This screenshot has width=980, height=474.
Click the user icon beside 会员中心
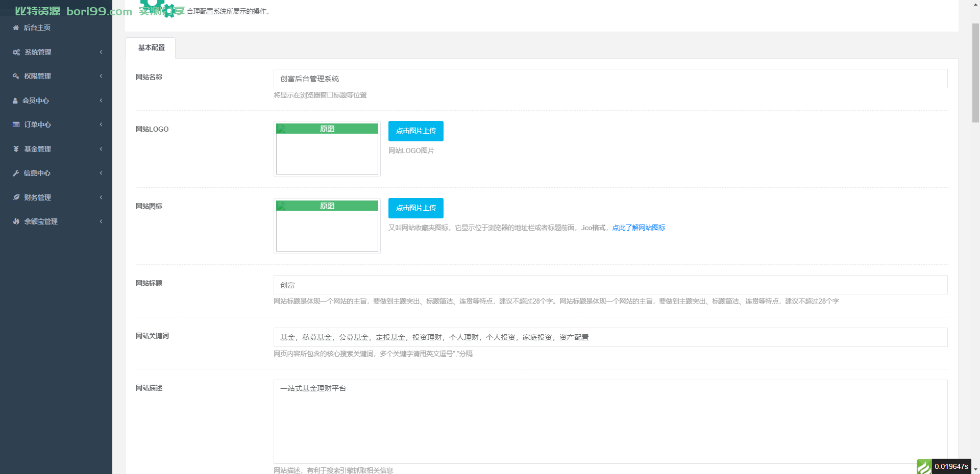(15, 101)
